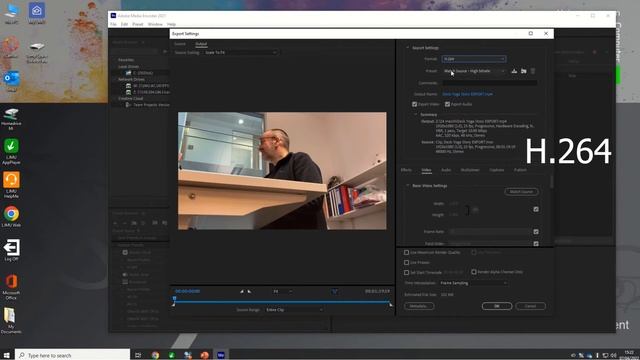Open LiMU Web Chrome desktop shortcut
The height and width of the screenshot is (360, 640).
11,217
